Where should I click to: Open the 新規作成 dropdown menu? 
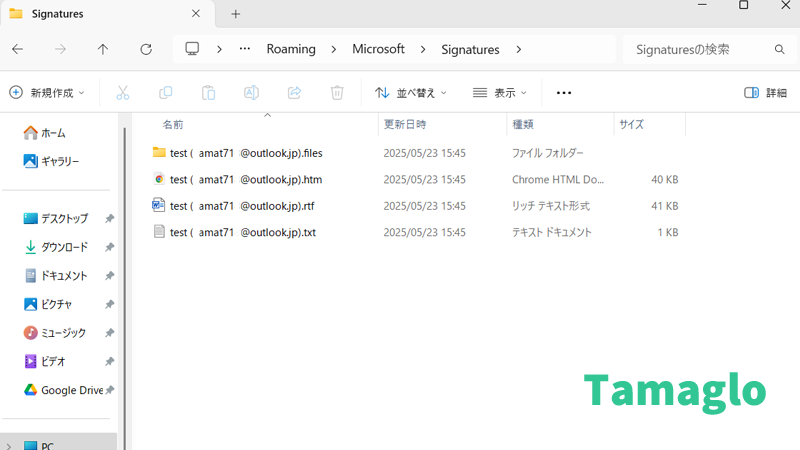click(x=47, y=92)
